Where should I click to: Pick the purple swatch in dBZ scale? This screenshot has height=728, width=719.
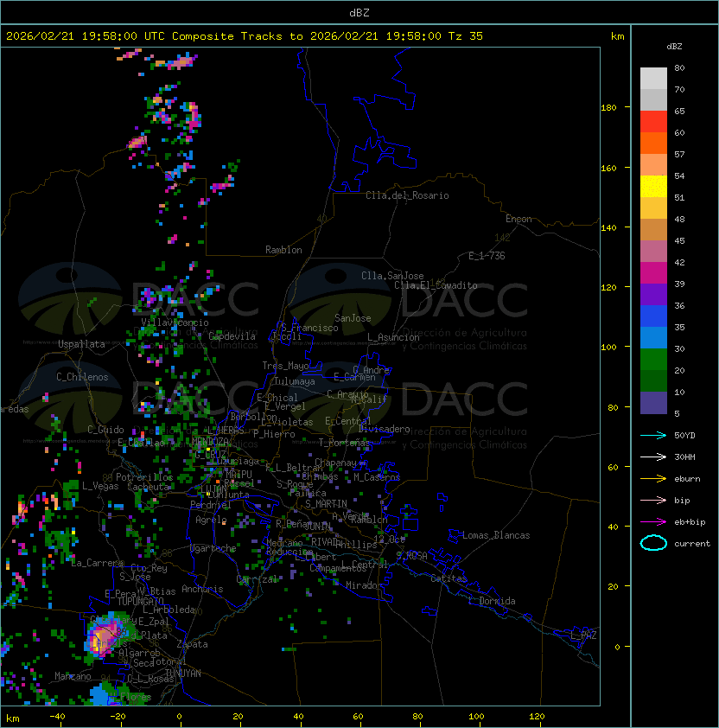(x=653, y=294)
